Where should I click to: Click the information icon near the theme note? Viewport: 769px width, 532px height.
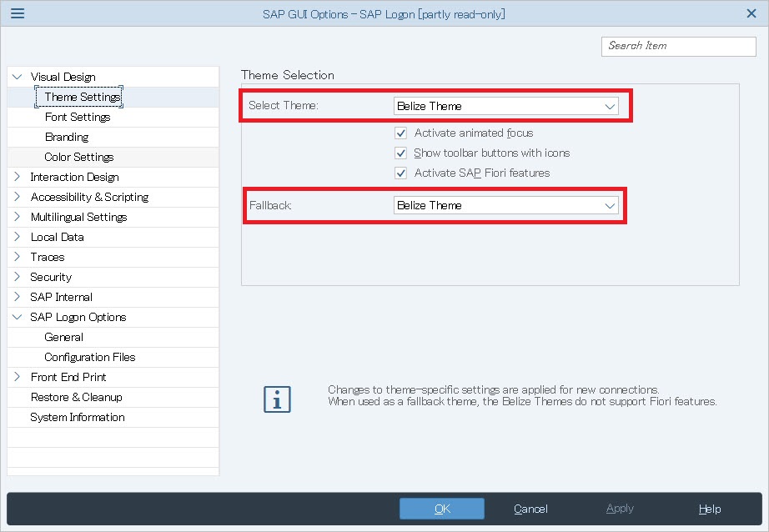(x=277, y=399)
